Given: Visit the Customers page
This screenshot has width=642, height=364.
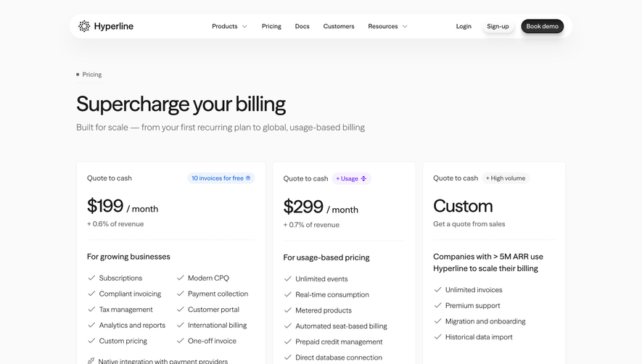Looking at the screenshot, I should (339, 26).
